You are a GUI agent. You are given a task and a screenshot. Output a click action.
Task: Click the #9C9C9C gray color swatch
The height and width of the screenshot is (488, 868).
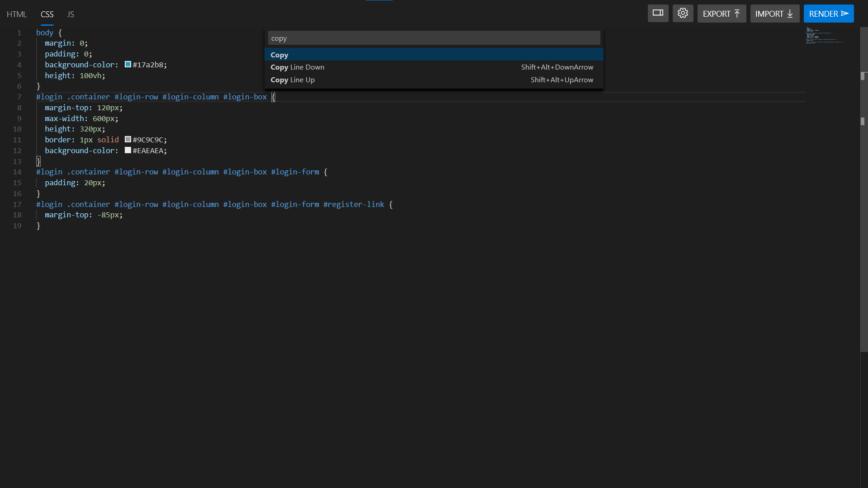point(128,140)
